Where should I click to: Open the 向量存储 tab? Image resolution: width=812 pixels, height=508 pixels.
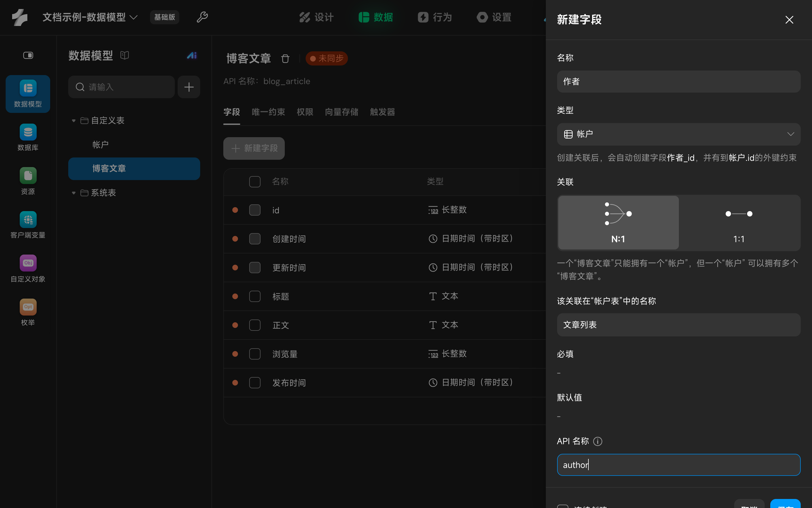coord(342,112)
